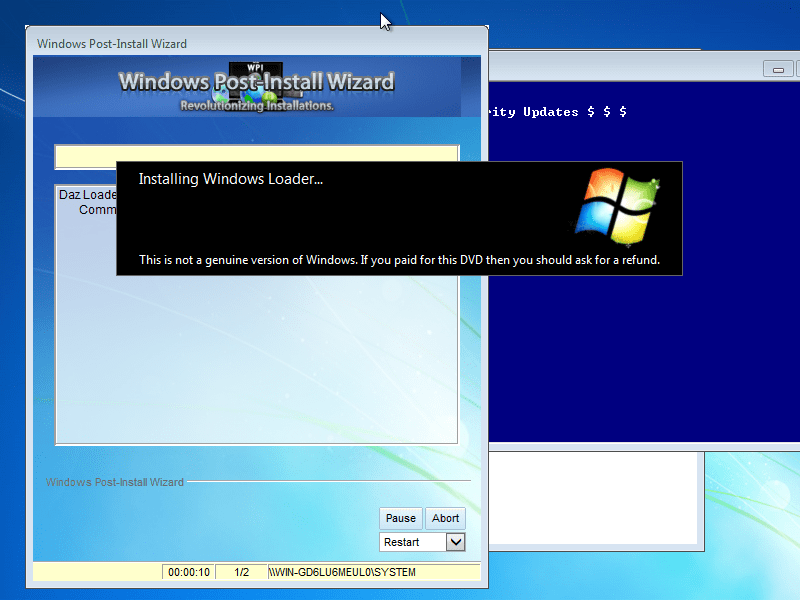Click the 'Windows Post-Install Wizard' footer label
Image resolution: width=800 pixels, height=600 pixels.
coord(115,482)
